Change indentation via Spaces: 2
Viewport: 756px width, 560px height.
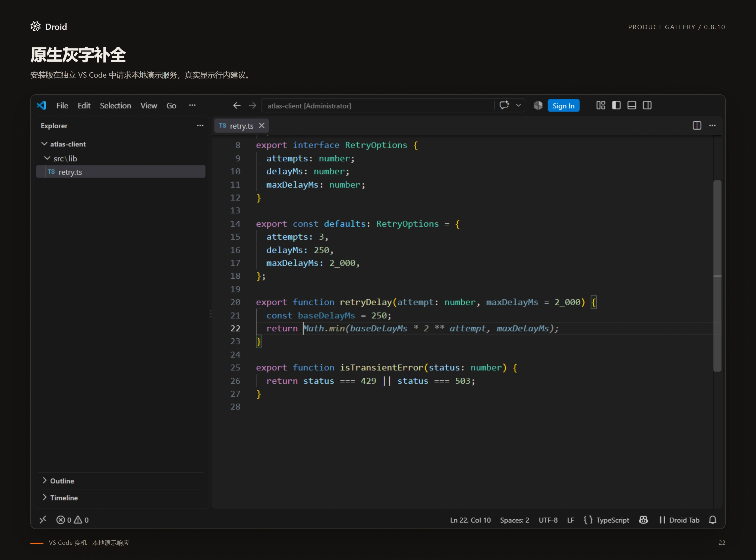pos(514,520)
